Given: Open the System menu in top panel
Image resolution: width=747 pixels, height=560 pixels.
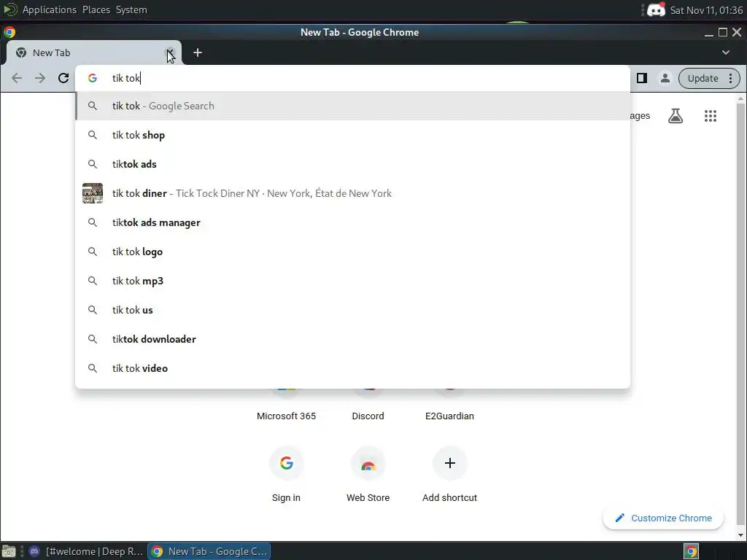Looking at the screenshot, I should [131, 9].
